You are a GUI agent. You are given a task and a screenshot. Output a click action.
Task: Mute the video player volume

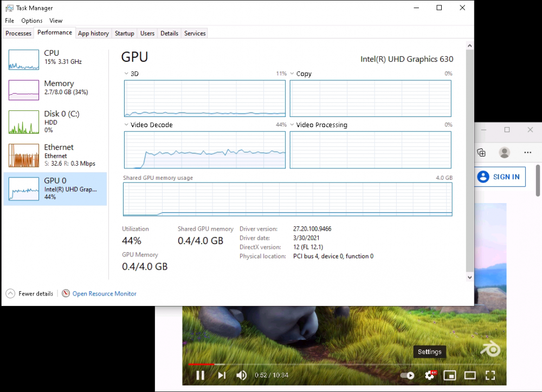[x=241, y=375]
